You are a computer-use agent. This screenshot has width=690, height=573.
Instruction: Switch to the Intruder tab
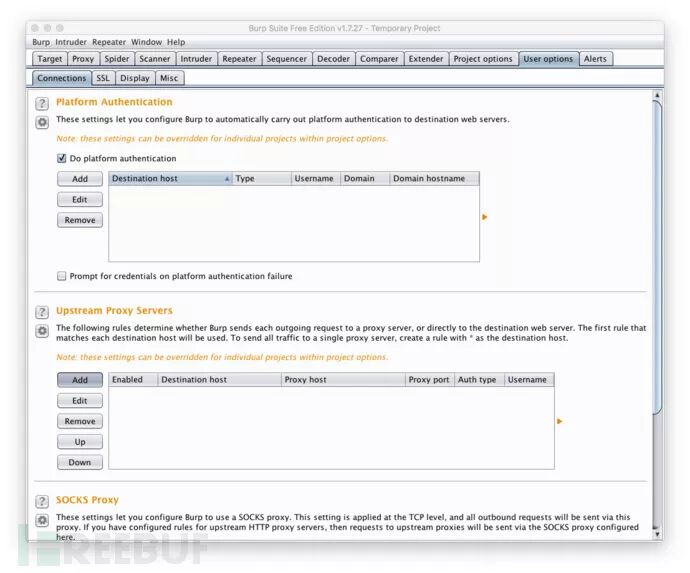(x=196, y=59)
